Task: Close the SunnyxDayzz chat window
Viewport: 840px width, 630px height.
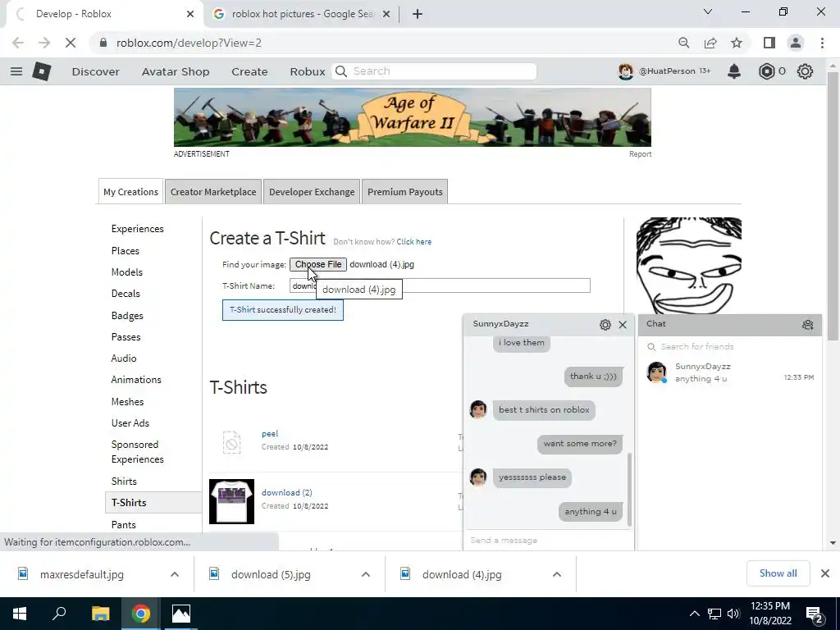Action: tap(623, 325)
